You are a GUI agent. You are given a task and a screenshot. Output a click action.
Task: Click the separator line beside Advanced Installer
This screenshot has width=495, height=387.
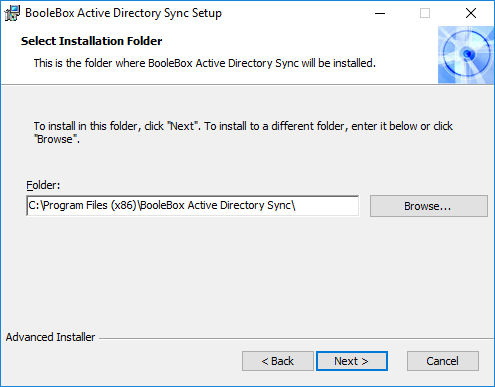[296, 339]
